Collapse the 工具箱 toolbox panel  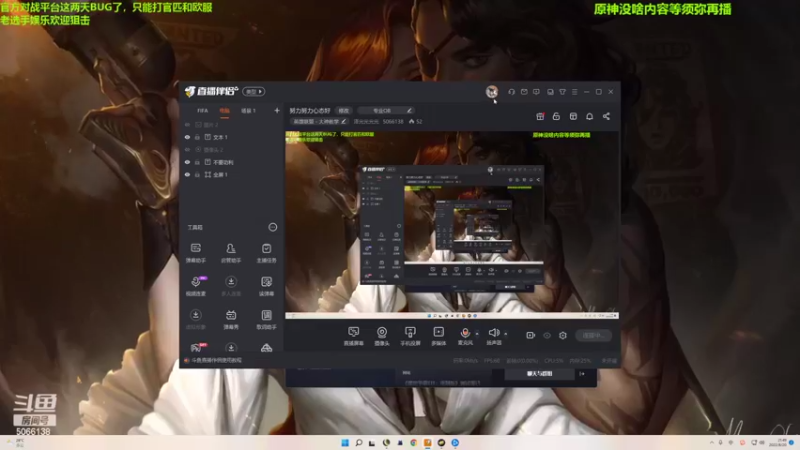tap(272, 227)
